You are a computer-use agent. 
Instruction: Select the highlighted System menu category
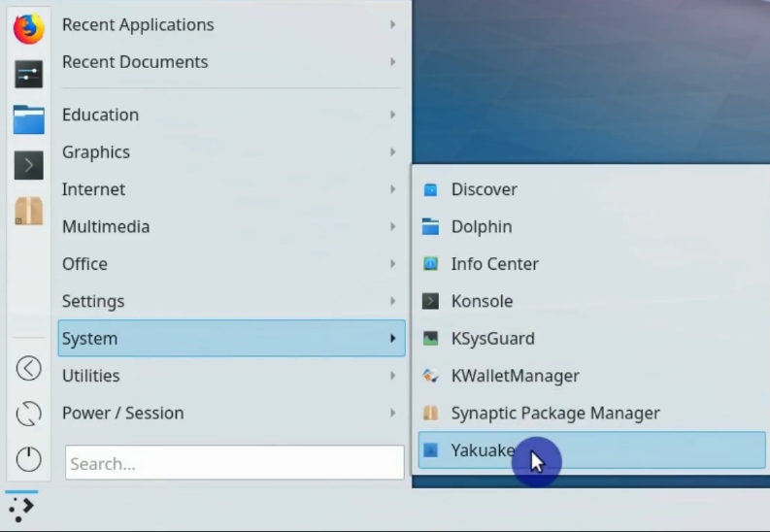point(231,338)
